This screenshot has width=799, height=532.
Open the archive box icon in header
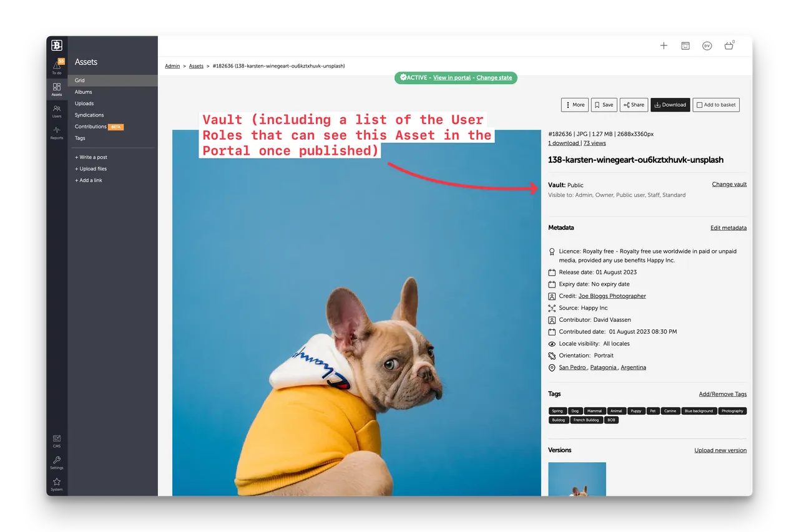pyautogui.click(x=685, y=46)
